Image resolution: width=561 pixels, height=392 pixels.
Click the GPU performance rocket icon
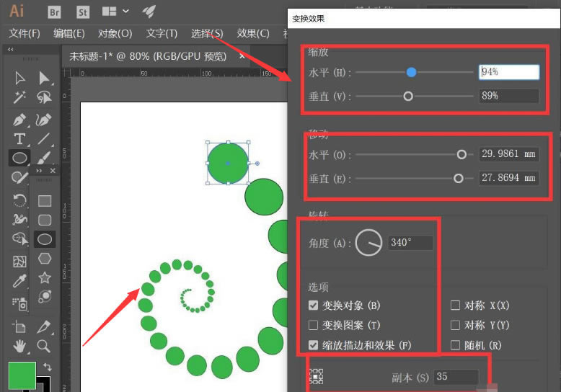(149, 12)
